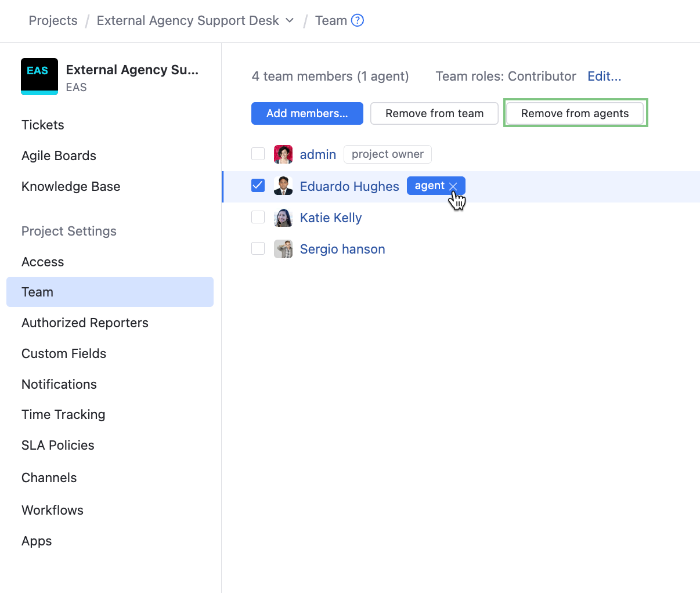Select the admin checkbox
This screenshot has height=593, width=700.
pos(258,154)
